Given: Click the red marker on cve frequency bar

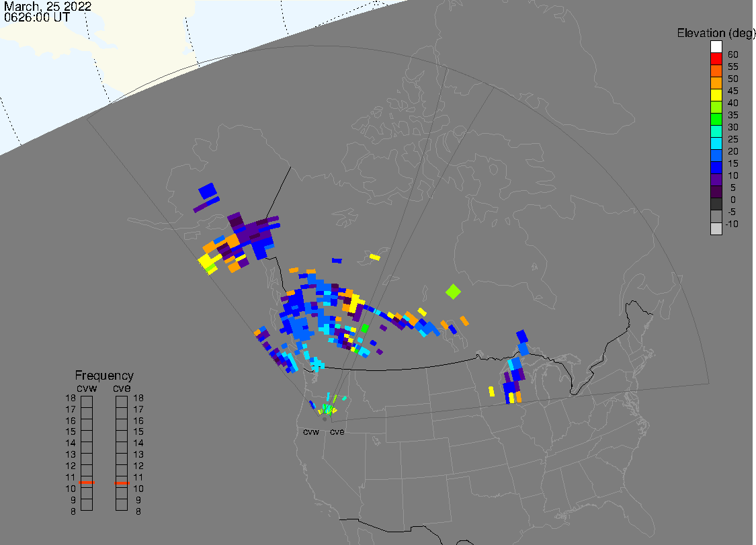Looking at the screenshot, I should point(122,483).
